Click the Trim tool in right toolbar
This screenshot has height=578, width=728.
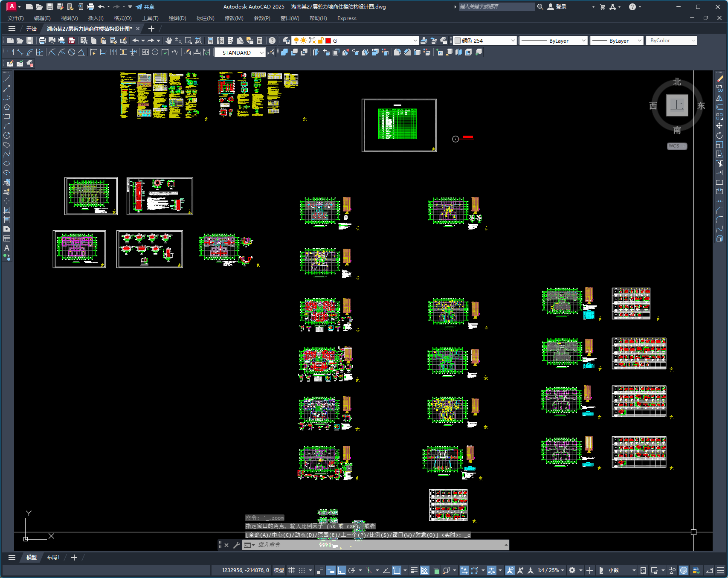(719, 163)
